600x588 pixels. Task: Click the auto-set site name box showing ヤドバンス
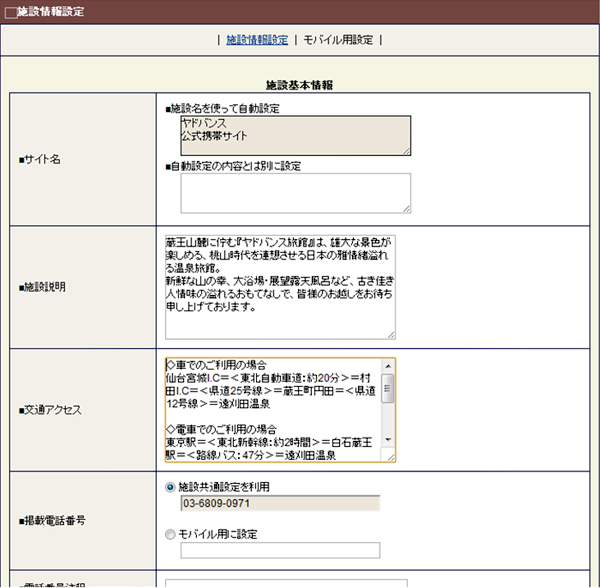[295, 136]
